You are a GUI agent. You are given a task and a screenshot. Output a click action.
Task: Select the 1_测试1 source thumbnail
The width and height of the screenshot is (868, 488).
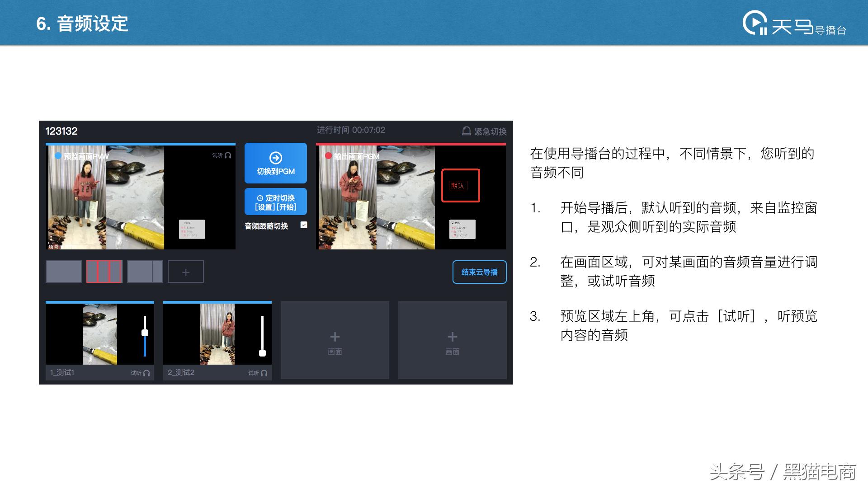pyautogui.click(x=99, y=334)
